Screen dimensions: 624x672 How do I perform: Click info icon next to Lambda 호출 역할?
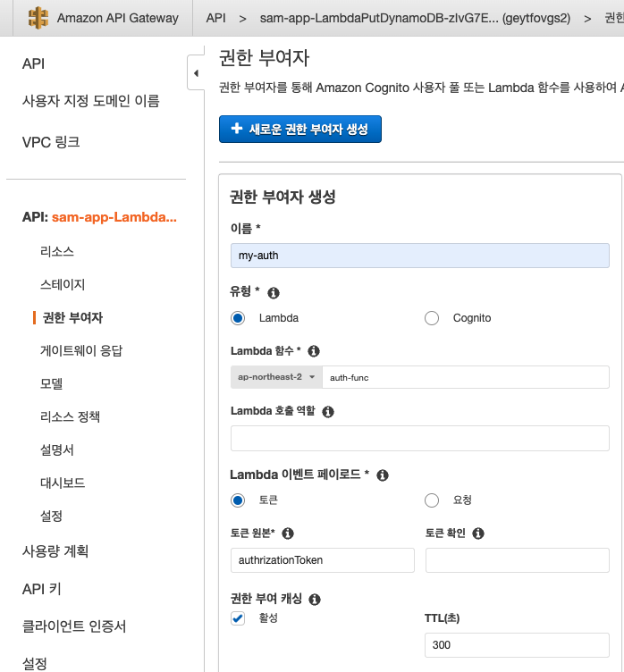(328, 411)
